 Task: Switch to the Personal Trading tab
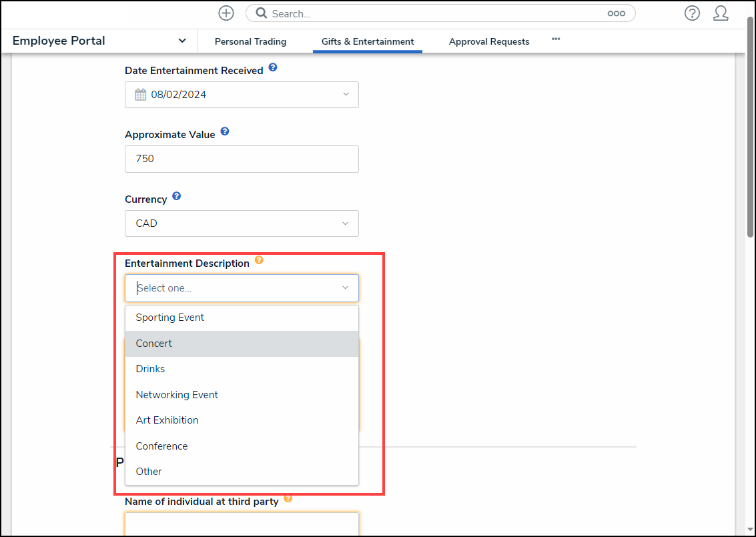(250, 41)
